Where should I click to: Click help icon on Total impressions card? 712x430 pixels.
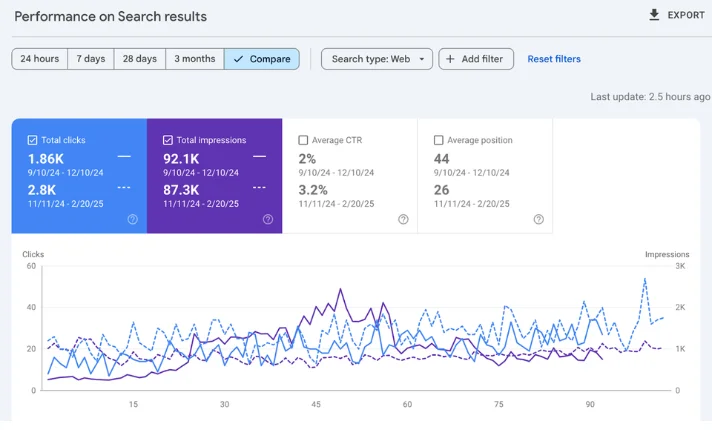268,219
